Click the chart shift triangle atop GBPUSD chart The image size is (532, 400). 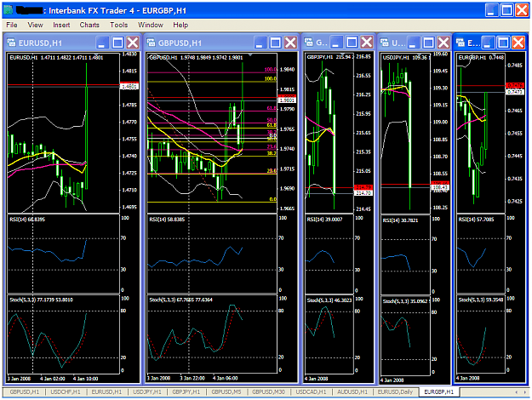click(x=250, y=54)
